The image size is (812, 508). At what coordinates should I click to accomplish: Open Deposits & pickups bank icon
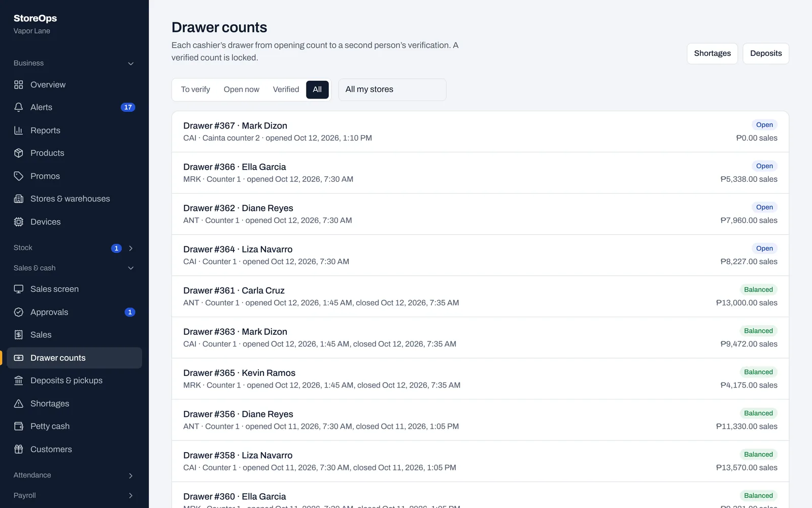[19, 380]
